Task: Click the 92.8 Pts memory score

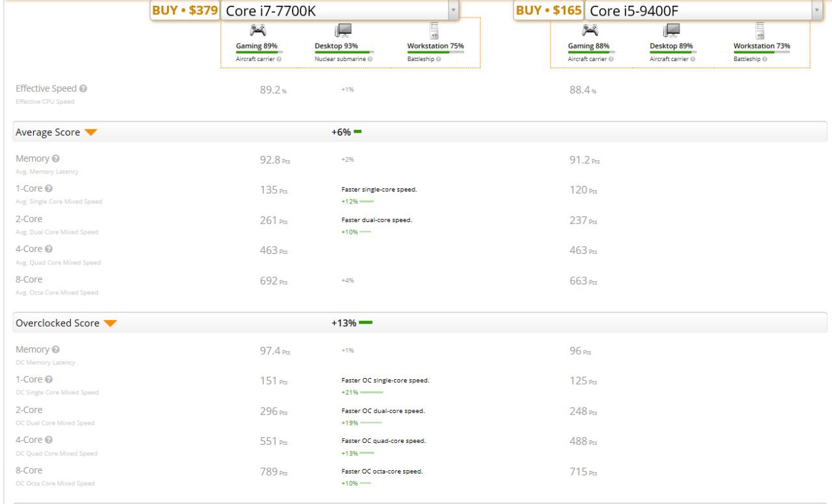Action: click(275, 160)
